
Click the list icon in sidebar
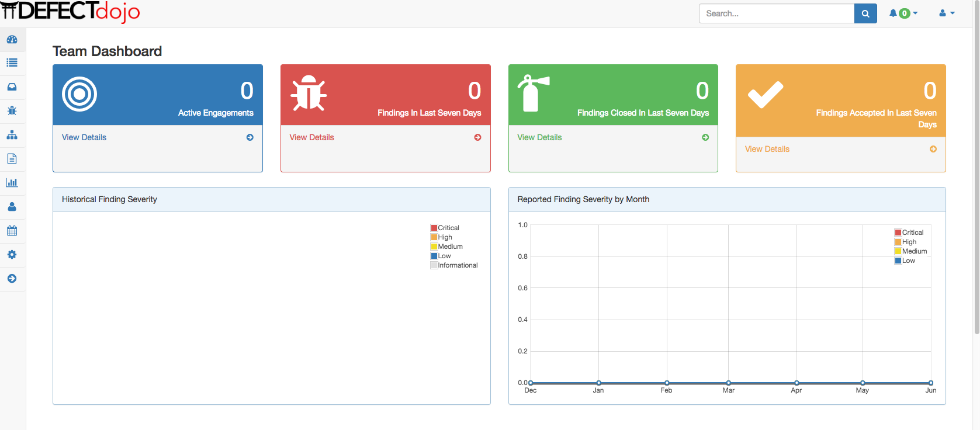click(x=12, y=63)
